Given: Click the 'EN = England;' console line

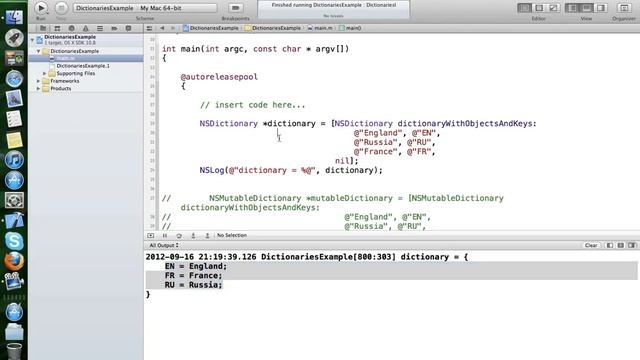Looking at the screenshot, I should point(196,266).
